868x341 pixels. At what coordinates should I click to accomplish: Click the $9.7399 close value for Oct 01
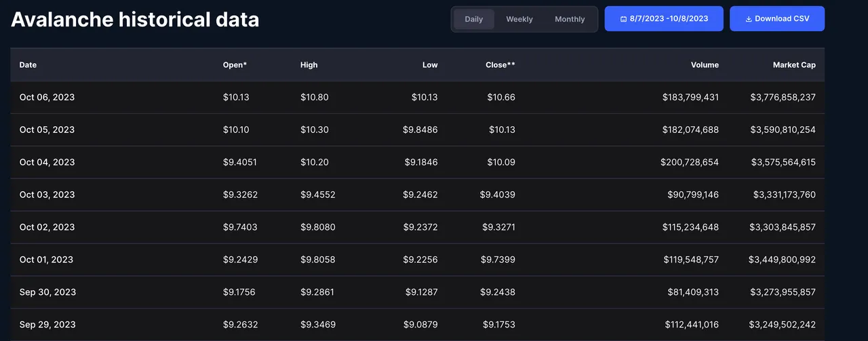coord(498,260)
